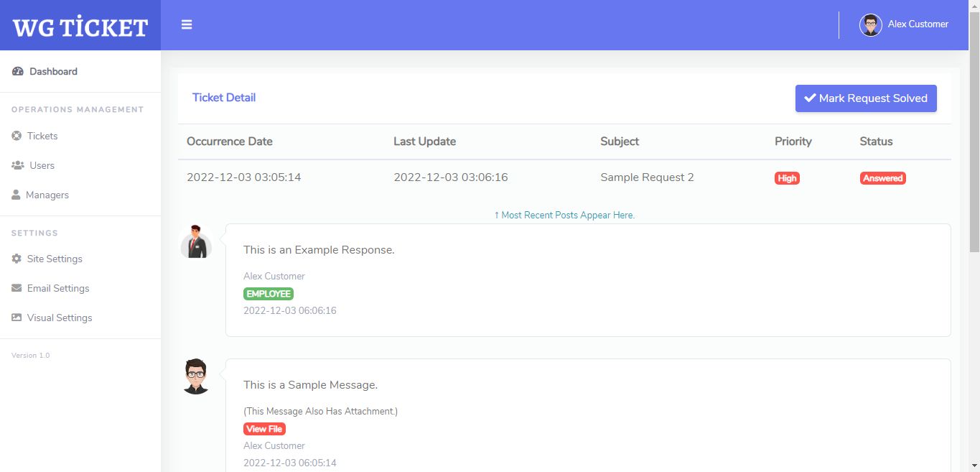980x472 pixels.
Task: Click the Visual Settings image icon
Action: coord(17,318)
